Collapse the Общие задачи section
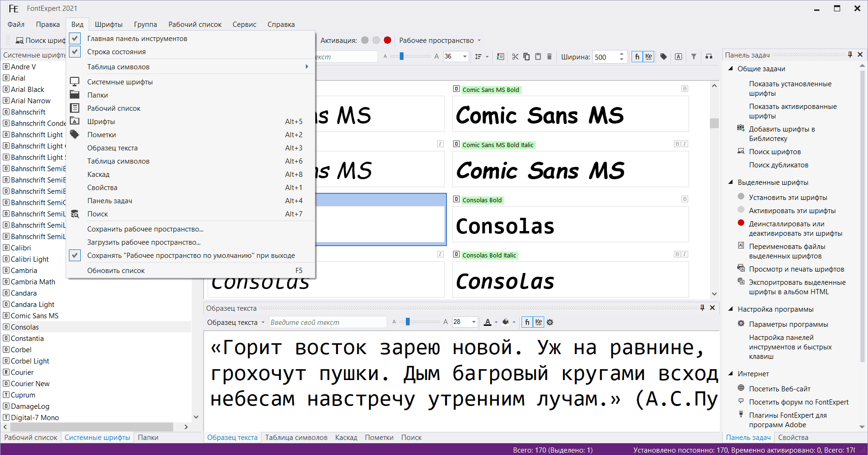 (731, 68)
